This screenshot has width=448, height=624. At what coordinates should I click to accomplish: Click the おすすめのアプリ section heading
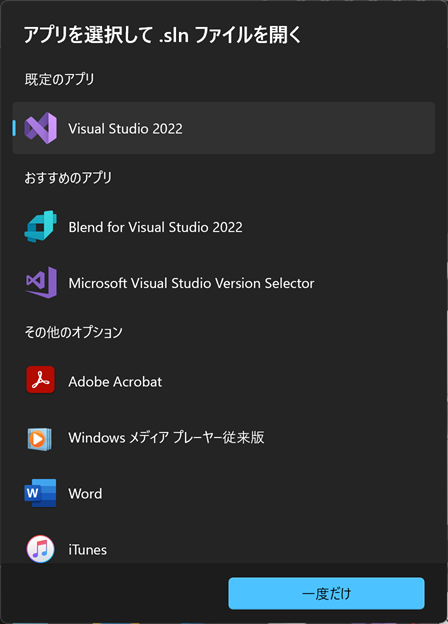coord(68,177)
